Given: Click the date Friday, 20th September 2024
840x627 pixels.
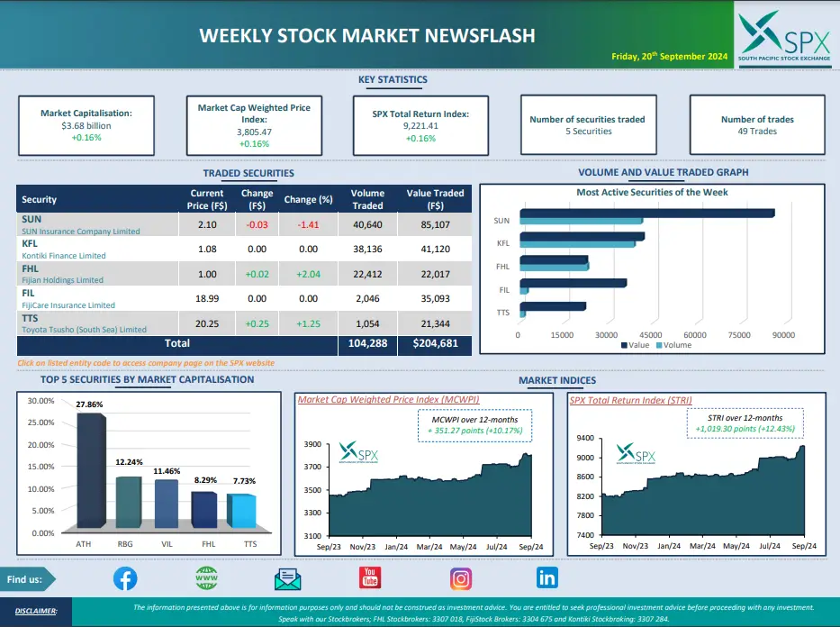Looking at the screenshot, I should point(670,56).
